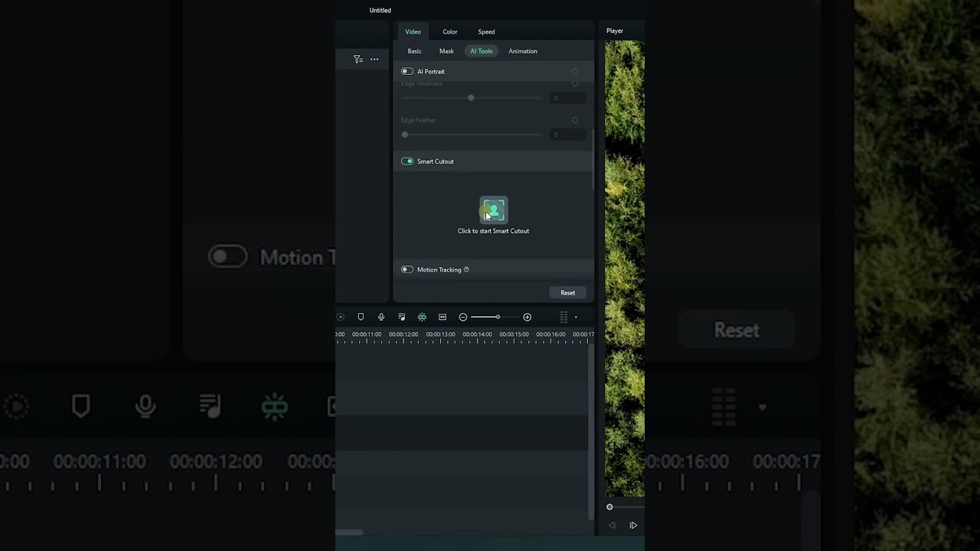Click the 00:00:11:00 timeline ruler mark
The height and width of the screenshot is (551, 980).
pos(367,334)
